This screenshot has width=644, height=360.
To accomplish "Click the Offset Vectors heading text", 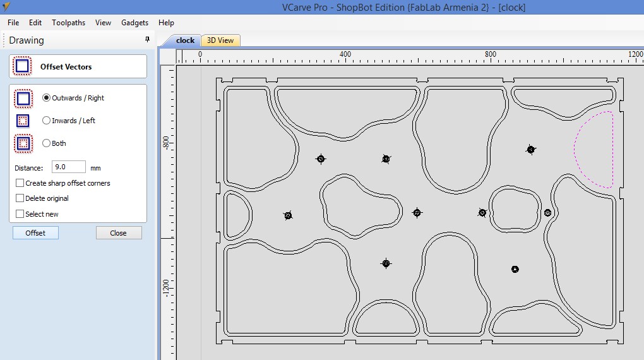I will pyautogui.click(x=66, y=66).
